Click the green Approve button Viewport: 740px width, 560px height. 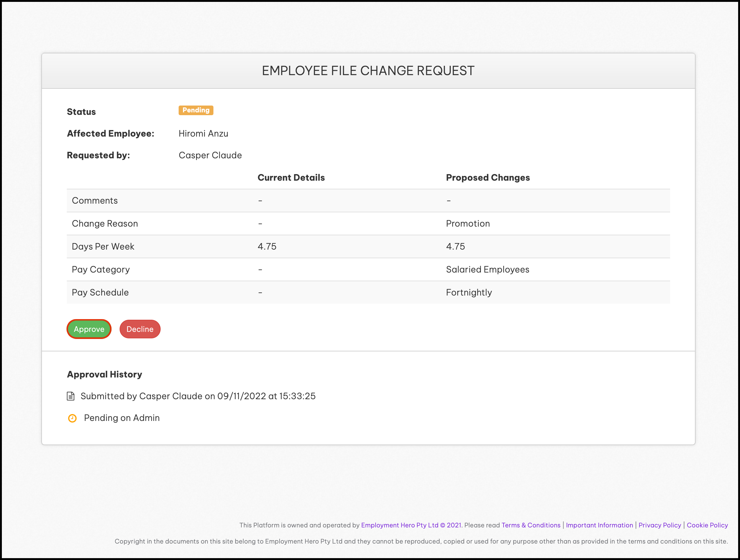pos(89,329)
